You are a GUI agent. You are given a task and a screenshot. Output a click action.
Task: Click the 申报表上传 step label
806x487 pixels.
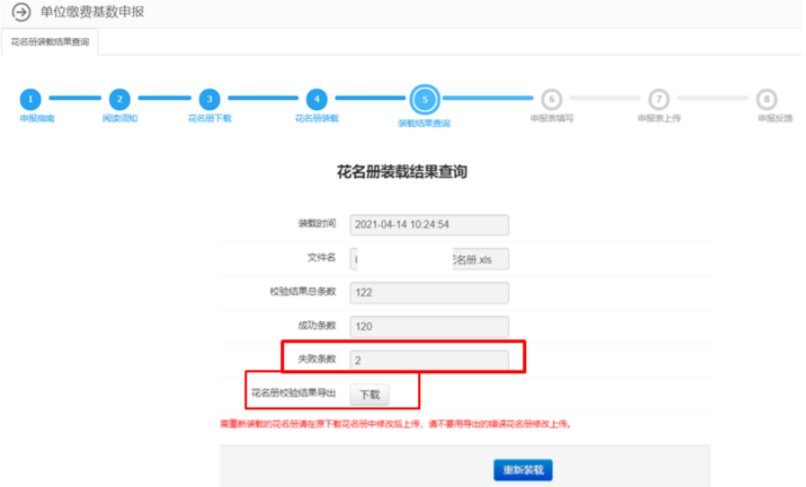(x=659, y=118)
